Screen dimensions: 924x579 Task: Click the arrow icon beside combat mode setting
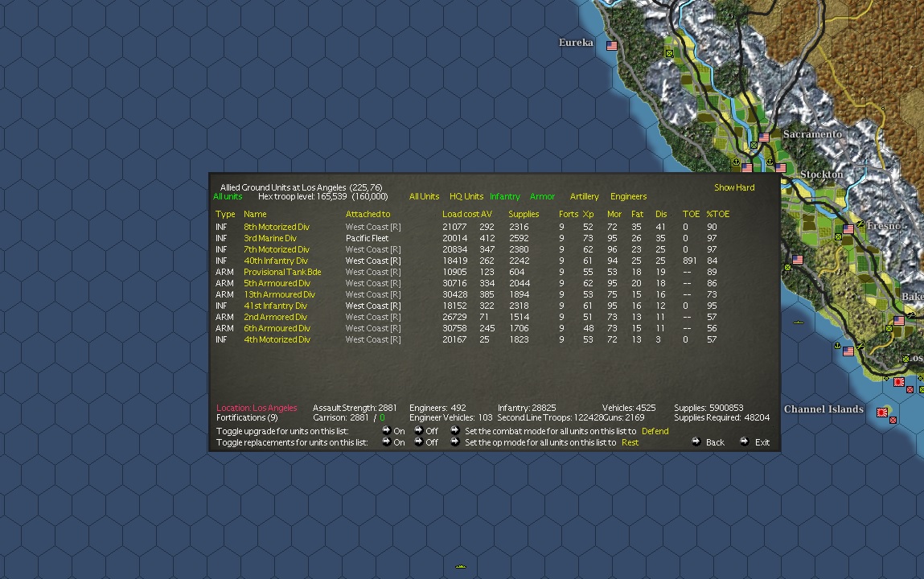455,430
